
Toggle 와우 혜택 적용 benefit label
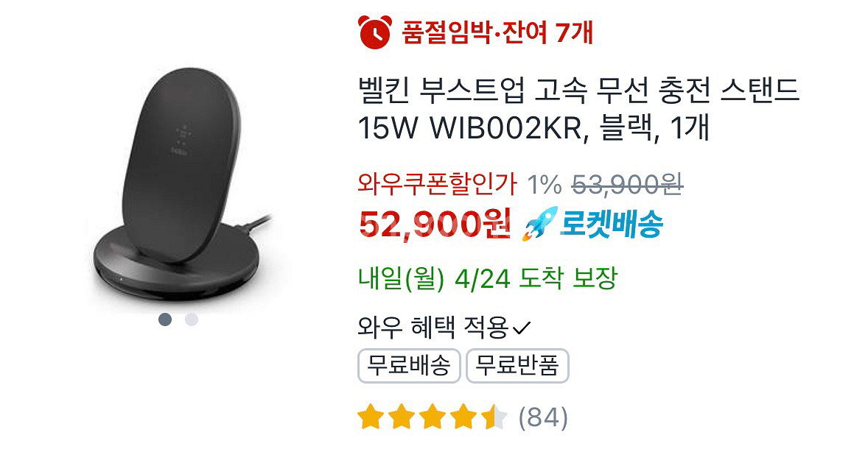[x=433, y=328]
